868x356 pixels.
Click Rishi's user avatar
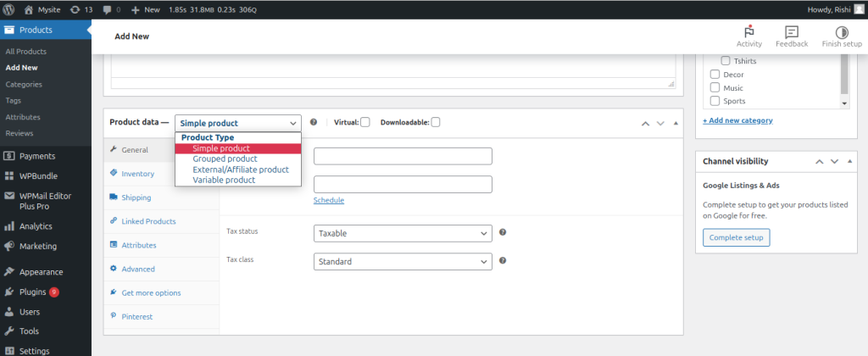point(858,9)
